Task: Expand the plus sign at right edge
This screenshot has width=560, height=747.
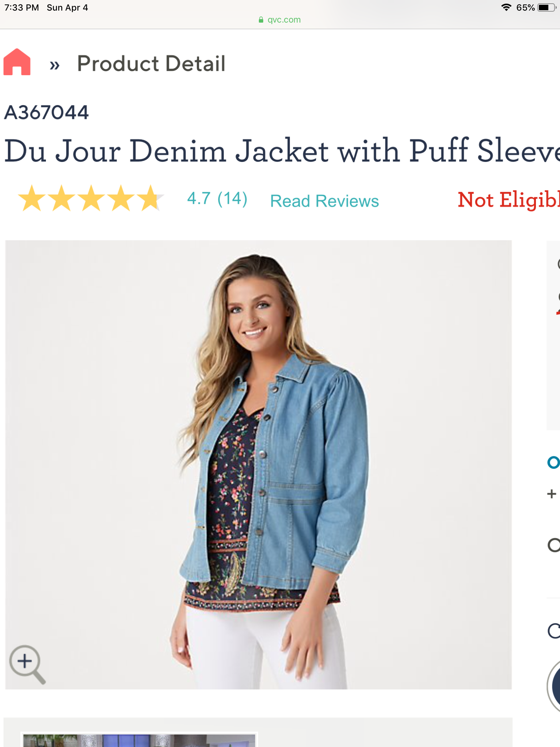Action: (x=552, y=494)
